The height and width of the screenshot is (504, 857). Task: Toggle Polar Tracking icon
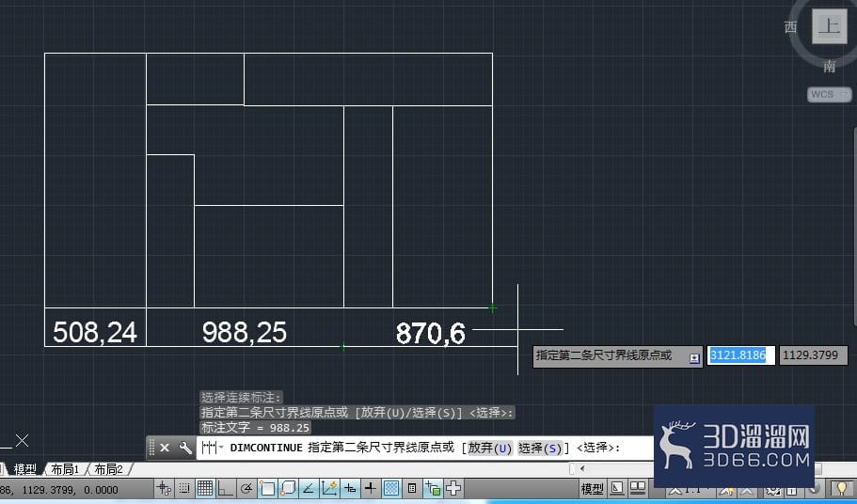(246, 488)
